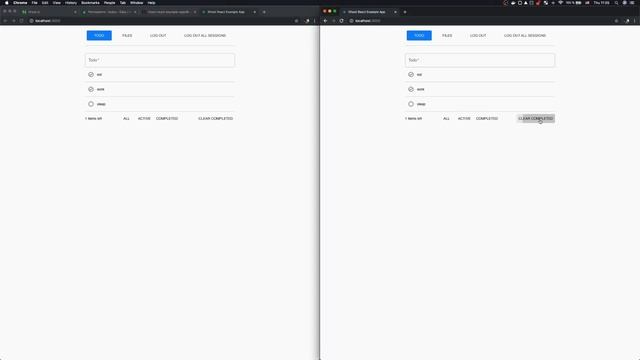The image size is (640, 360).
Task: Click the extensions icon in right window toolbar
Action: pos(627,21)
